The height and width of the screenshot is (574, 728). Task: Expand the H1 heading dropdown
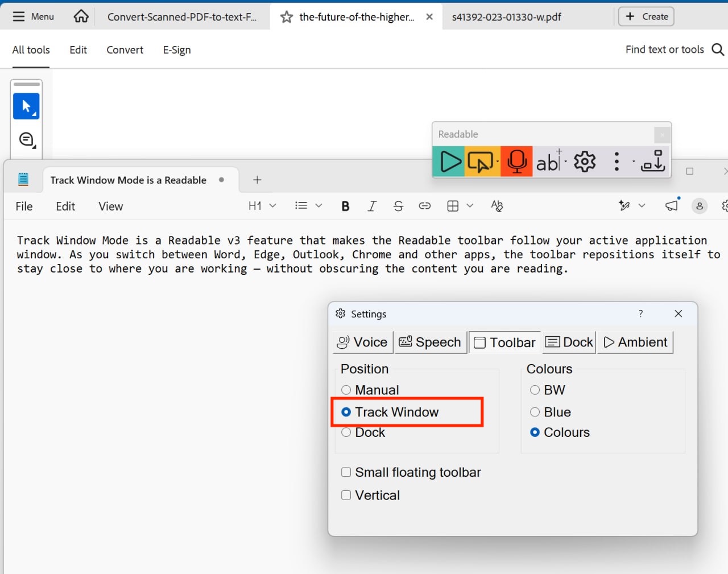pyautogui.click(x=262, y=206)
